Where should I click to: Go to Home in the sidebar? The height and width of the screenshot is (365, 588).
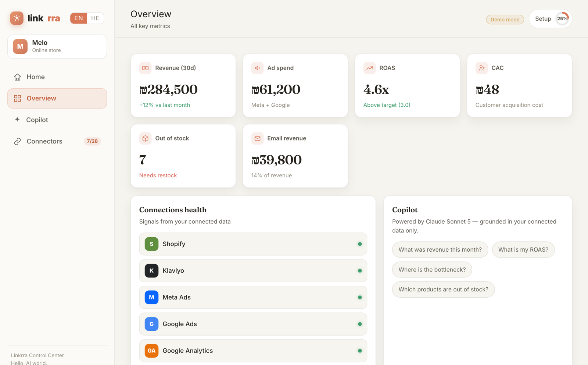[x=57, y=77]
